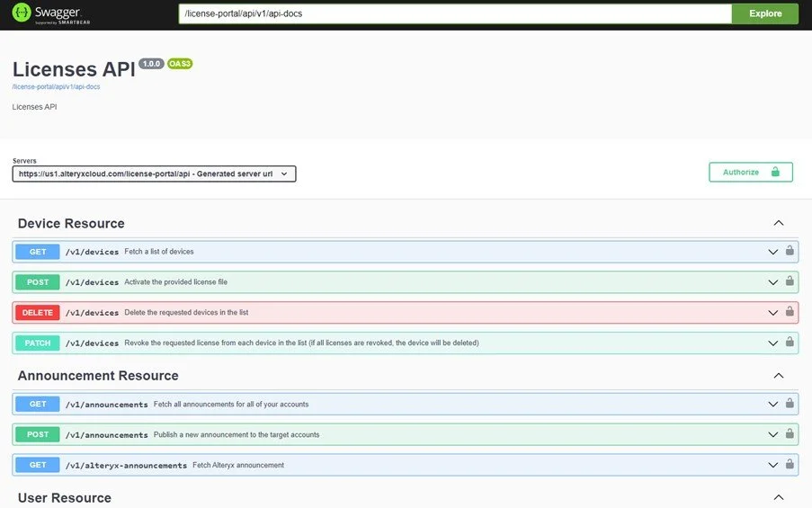Click lock icon on PATCH /v1/devices row

pos(790,342)
